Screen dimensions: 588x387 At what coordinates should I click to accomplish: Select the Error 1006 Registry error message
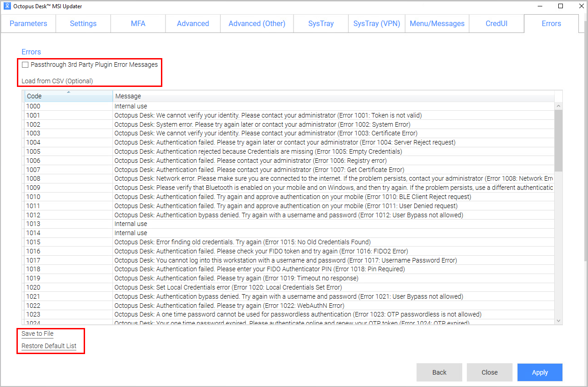click(x=334, y=161)
